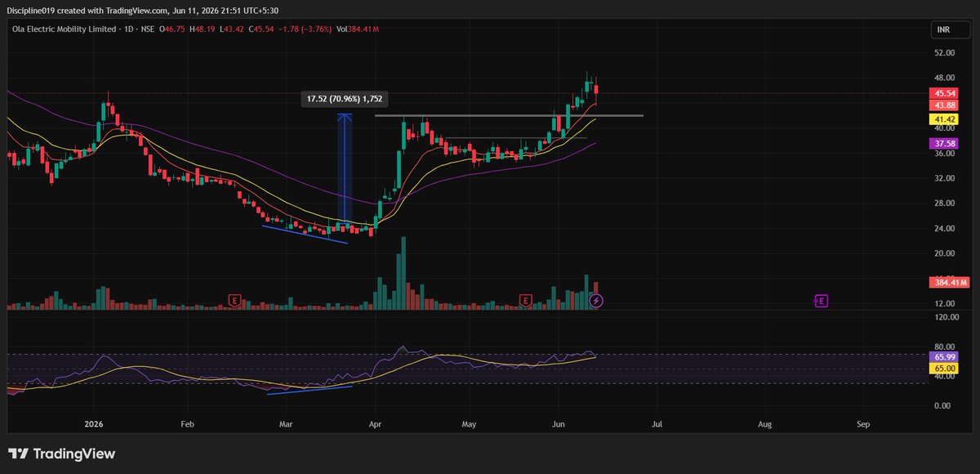The image size is (980, 474).
Task: Click the Jul time axis label
Action: coord(656,425)
